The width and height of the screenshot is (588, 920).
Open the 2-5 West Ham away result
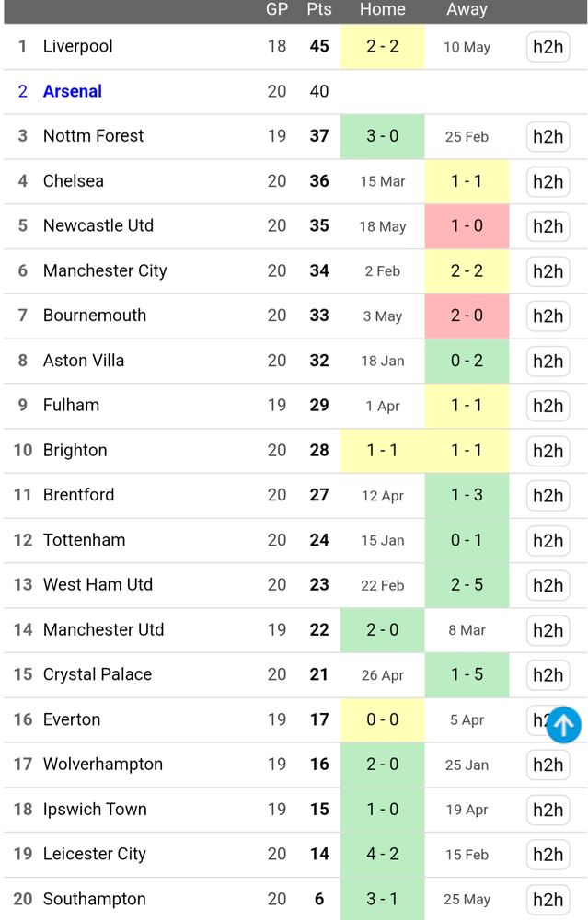coord(467,585)
